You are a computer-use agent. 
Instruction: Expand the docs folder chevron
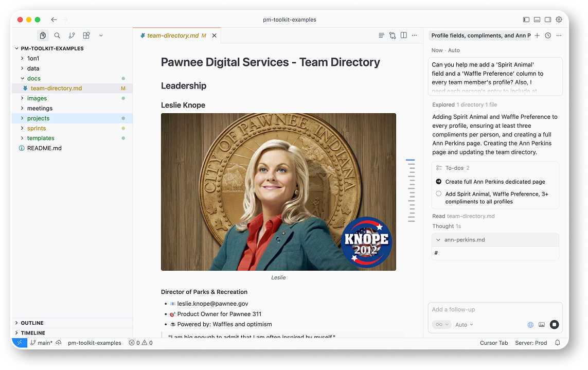[22, 79]
